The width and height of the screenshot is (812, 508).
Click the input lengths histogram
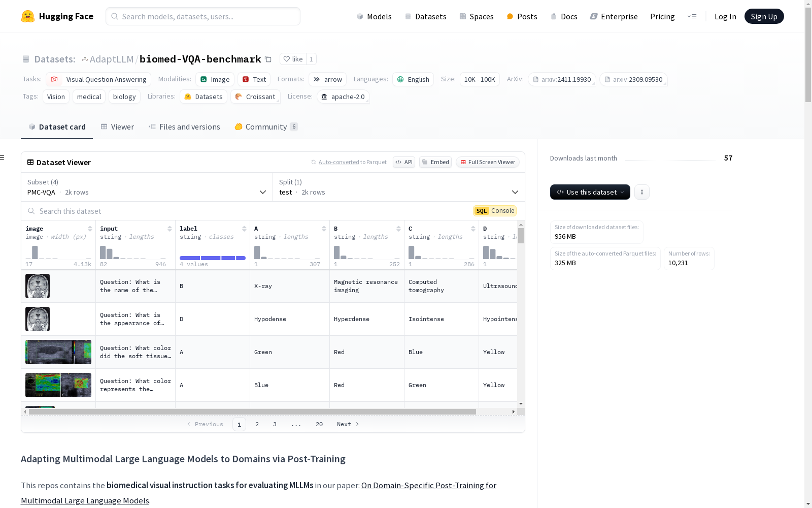pyautogui.click(x=133, y=252)
